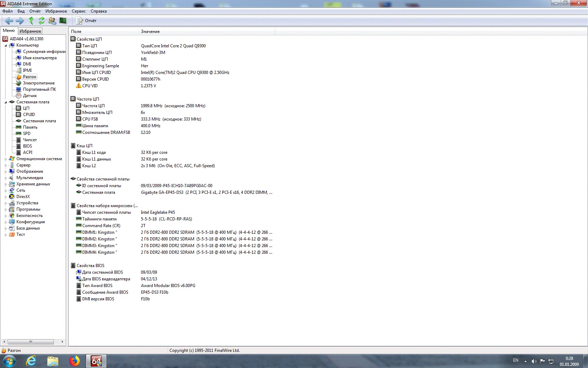Open the Файл menu
588x368 pixels.
click(x=7, y=11)
